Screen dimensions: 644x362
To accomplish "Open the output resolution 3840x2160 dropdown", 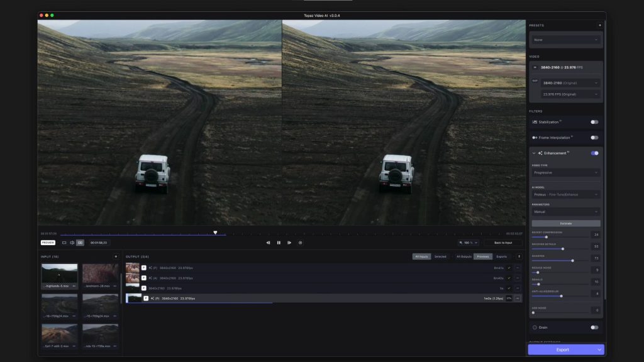I will point(570,83).
